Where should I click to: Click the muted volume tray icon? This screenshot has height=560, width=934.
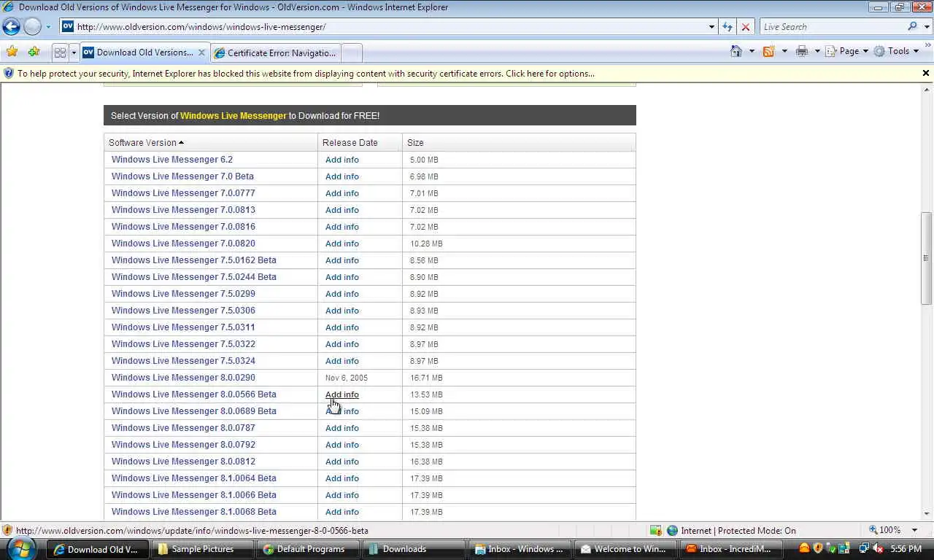click(878, 548)
